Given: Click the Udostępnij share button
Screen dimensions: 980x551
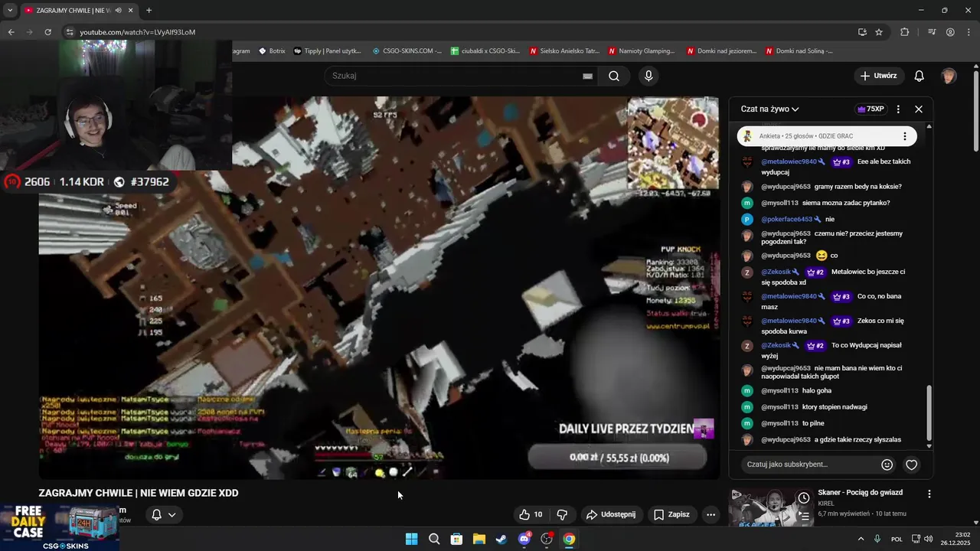Looking at the screenshot, I should coord(610,514).
